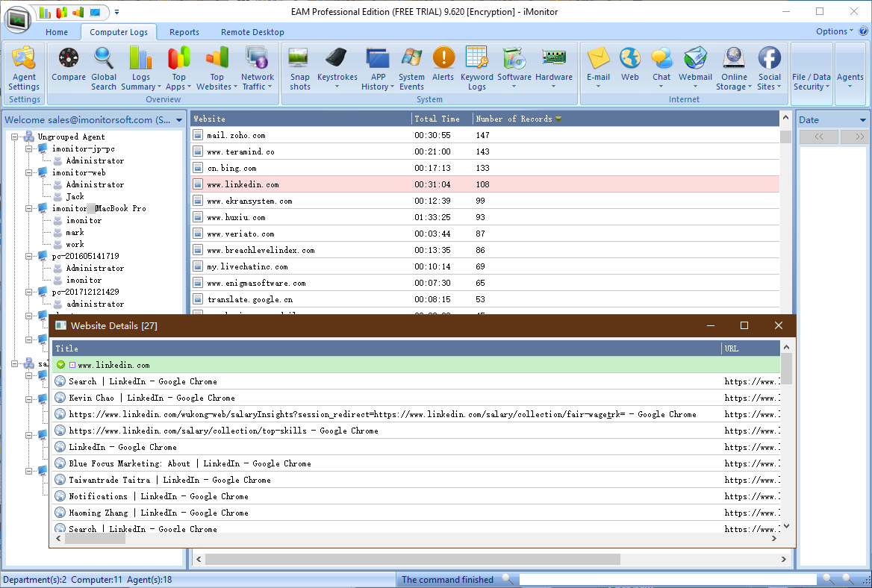The height and width of the screenshot is (588, 872).
Task: Click the Compare icon
Action: 69,64
